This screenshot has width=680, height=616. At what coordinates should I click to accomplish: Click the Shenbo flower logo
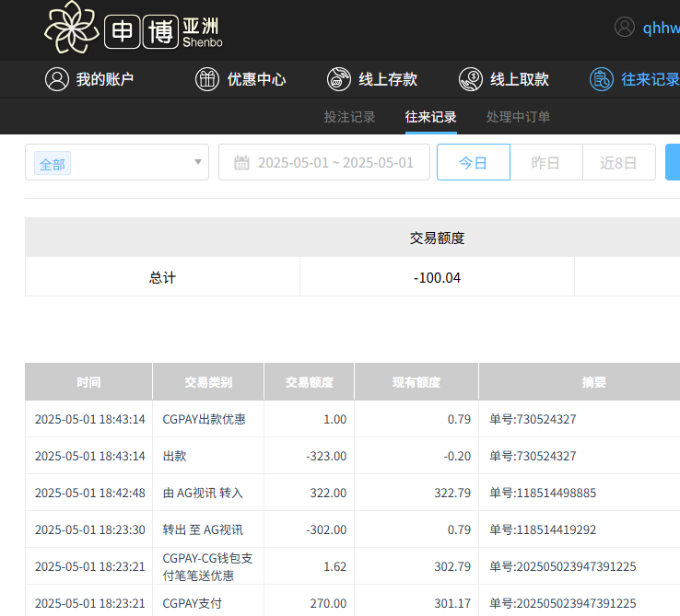72,28
